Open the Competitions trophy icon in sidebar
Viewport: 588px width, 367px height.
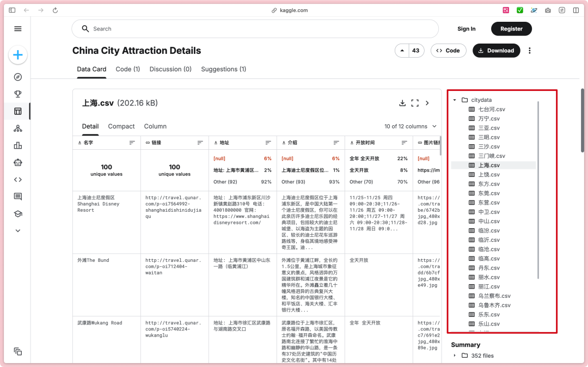tap(17, 94)
